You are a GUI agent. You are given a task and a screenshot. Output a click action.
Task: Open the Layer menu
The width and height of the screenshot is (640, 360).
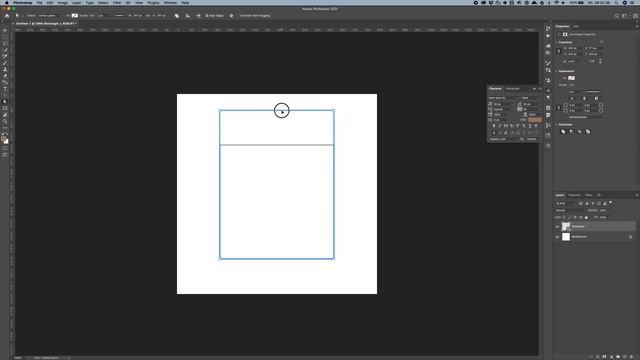point(76,2)
